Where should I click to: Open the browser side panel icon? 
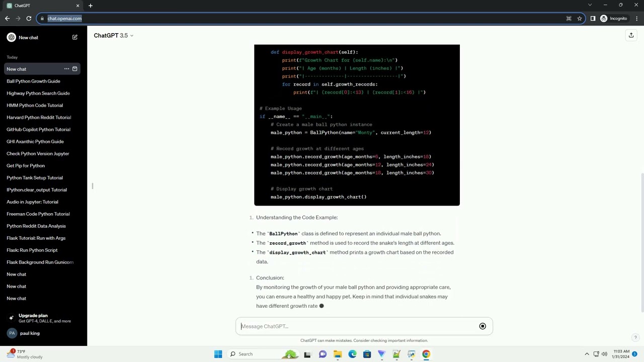(593, 19)
